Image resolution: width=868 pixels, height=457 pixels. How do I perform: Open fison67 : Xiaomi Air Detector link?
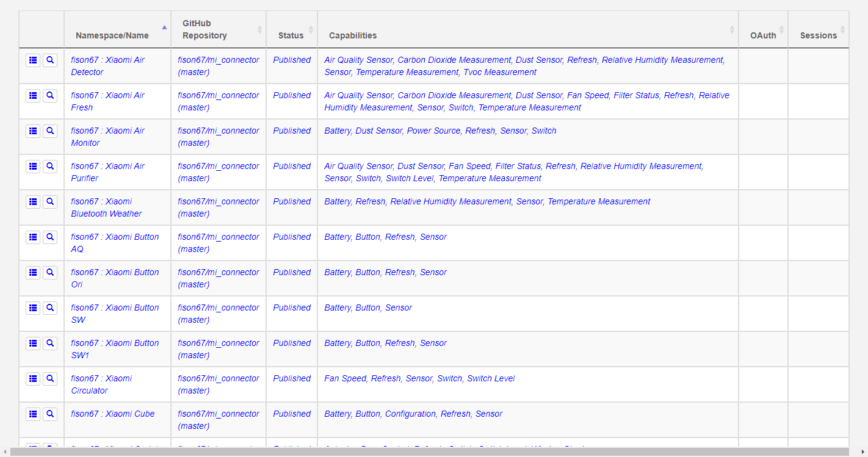pos(107,66)
